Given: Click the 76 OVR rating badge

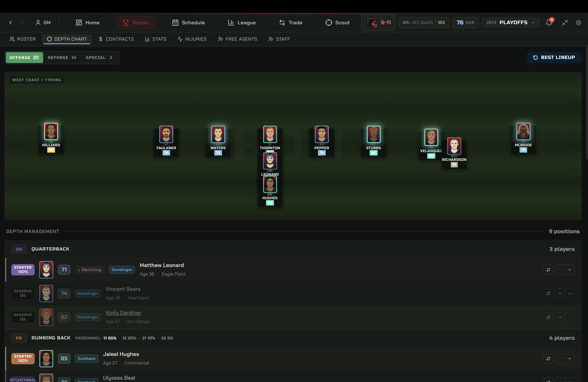Looking at the screenshot, I should click(x=465, y=23).
